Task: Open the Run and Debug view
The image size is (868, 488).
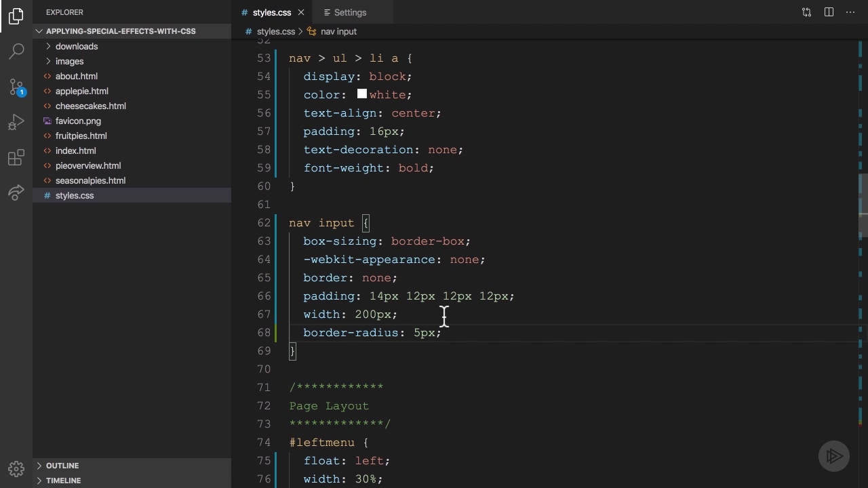Action: [x=16, y=123]
